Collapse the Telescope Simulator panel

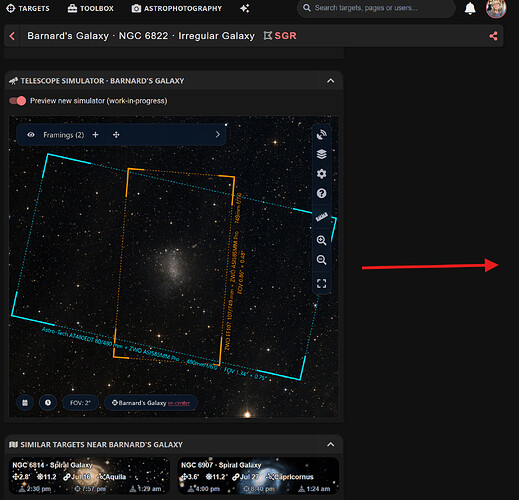pos(330,81)
